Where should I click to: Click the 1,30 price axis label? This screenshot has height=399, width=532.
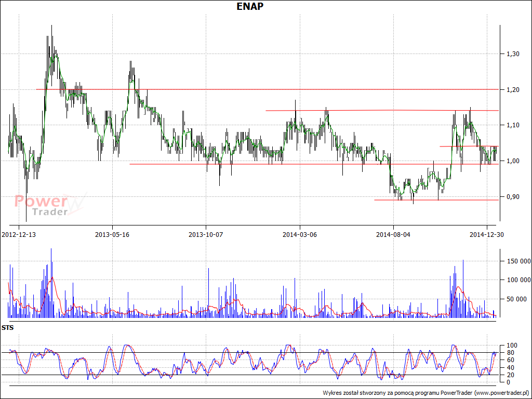click(x=513, y=54)
